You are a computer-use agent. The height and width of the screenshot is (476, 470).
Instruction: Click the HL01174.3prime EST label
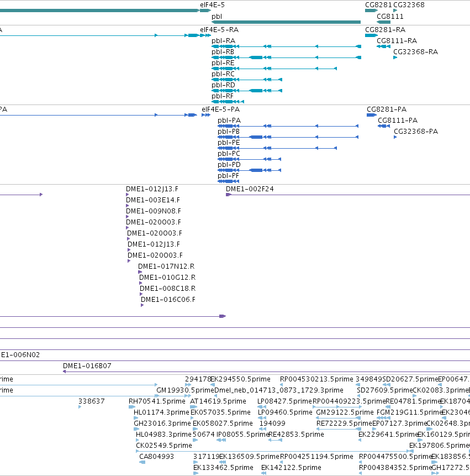click(x=161, y=412)
